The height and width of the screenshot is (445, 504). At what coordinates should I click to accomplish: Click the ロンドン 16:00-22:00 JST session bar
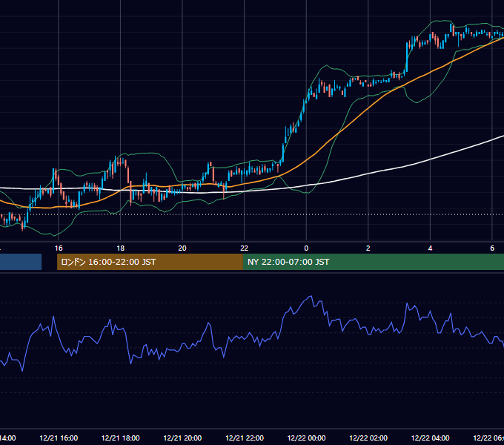click(150, 262)
